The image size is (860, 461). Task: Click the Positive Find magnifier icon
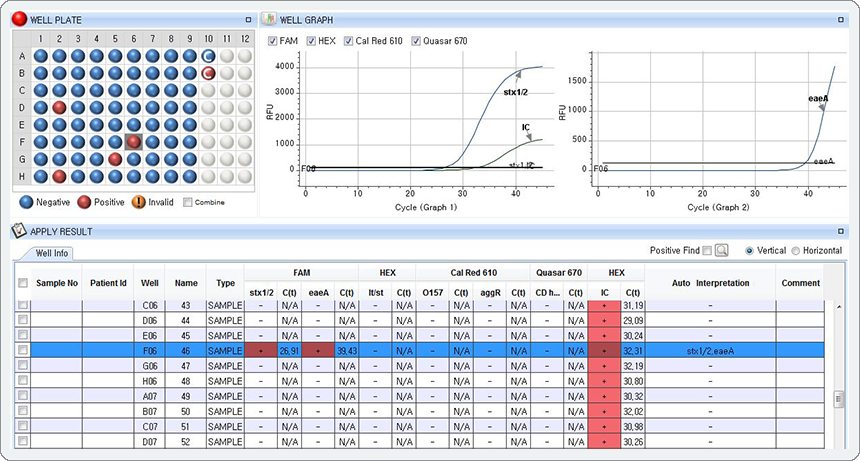(x=722, y=250)
